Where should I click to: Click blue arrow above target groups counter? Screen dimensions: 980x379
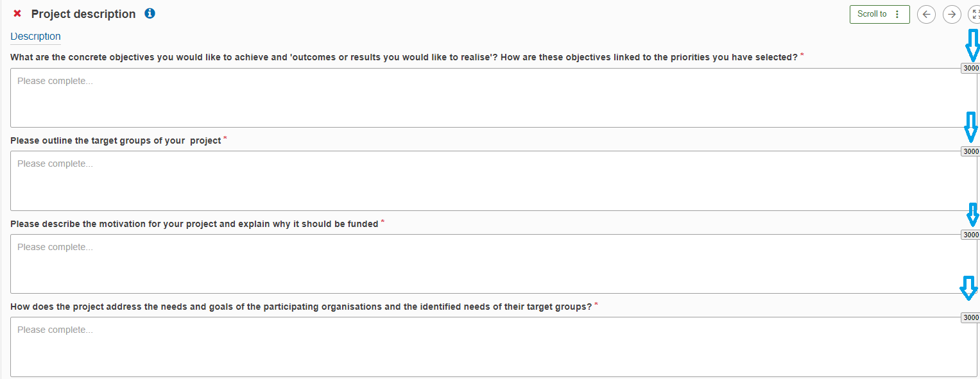click(x=971, y=127)
